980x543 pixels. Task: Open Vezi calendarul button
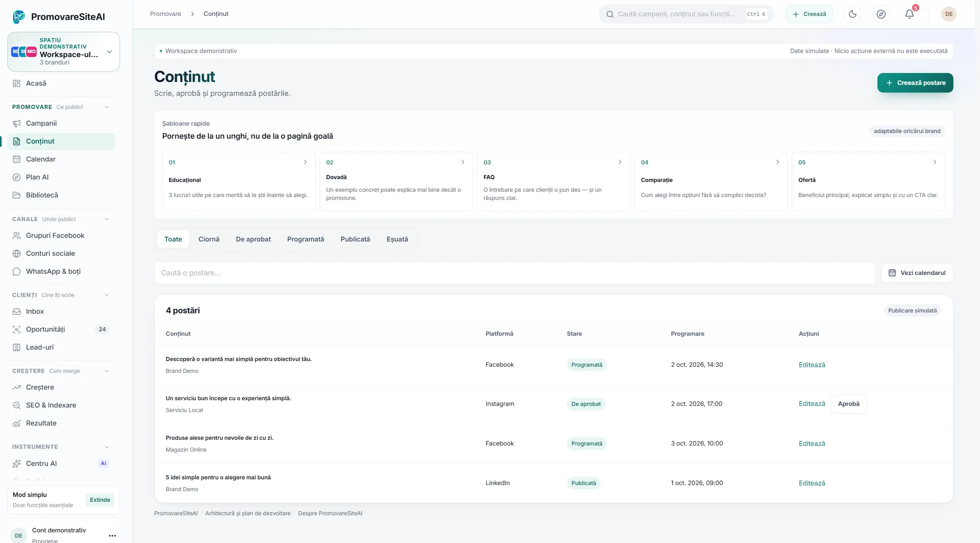point(917,273)
